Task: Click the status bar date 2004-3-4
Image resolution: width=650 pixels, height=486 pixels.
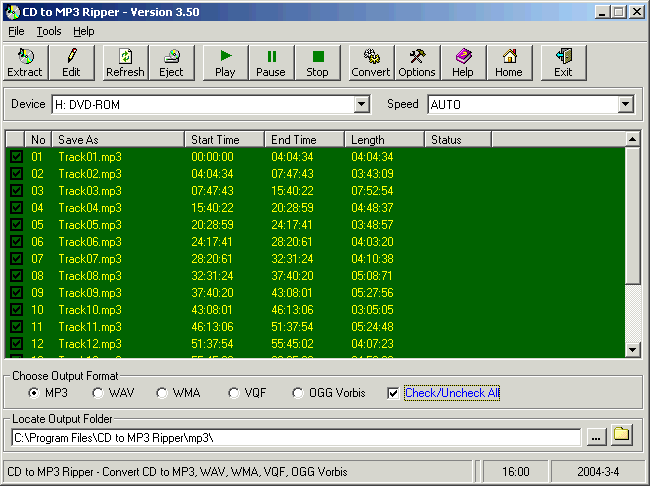Action: 598,472
